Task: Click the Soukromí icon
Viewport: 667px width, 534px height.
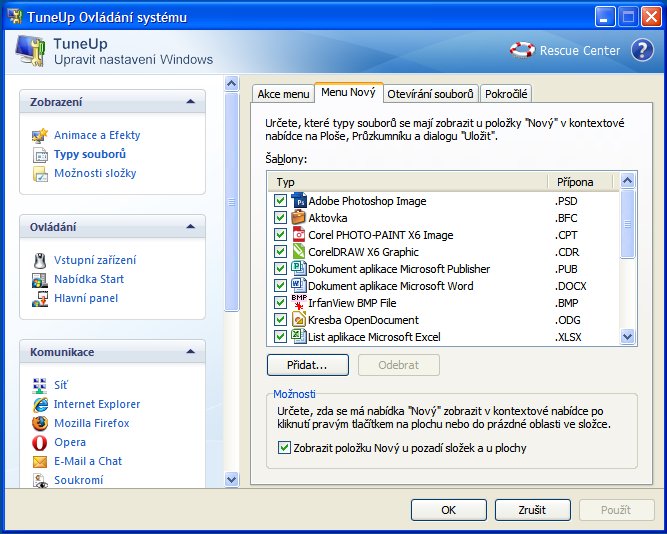Action: pos(40,480)
